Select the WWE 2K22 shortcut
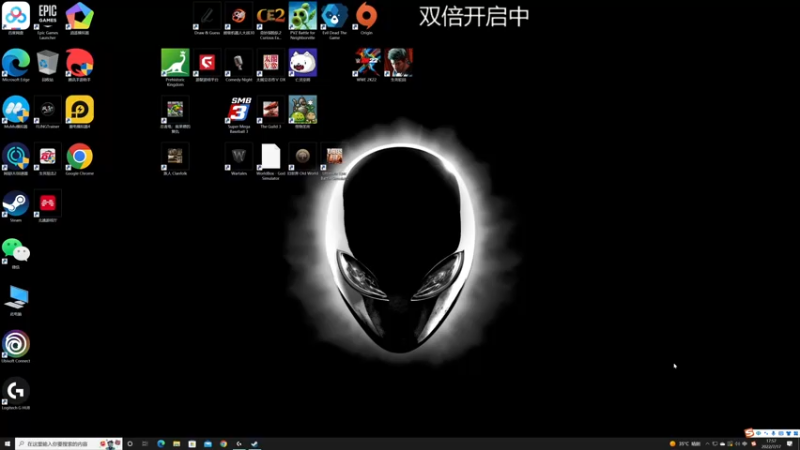This screenshot has height=450, width=800. tap(366, 65)
